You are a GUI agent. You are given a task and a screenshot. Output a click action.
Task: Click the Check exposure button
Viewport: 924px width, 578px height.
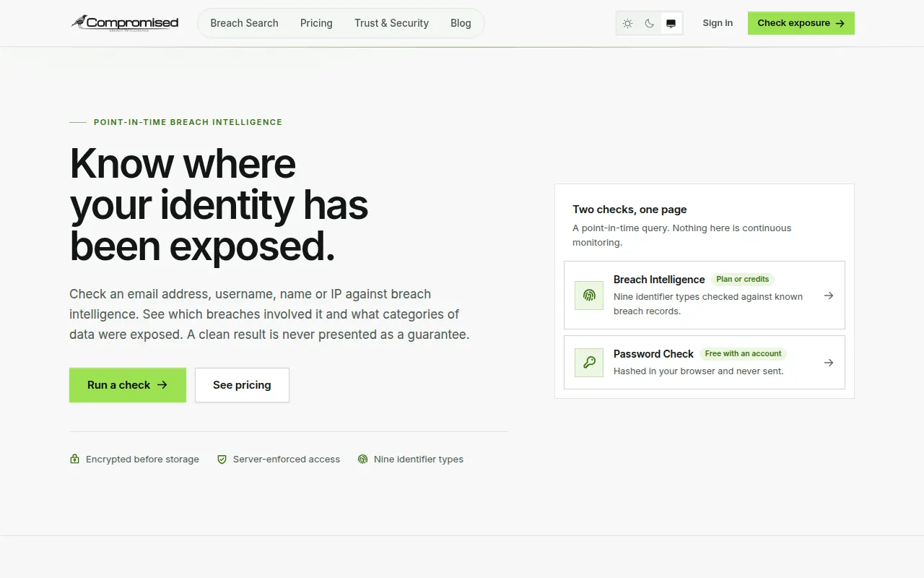coord(801,23)
